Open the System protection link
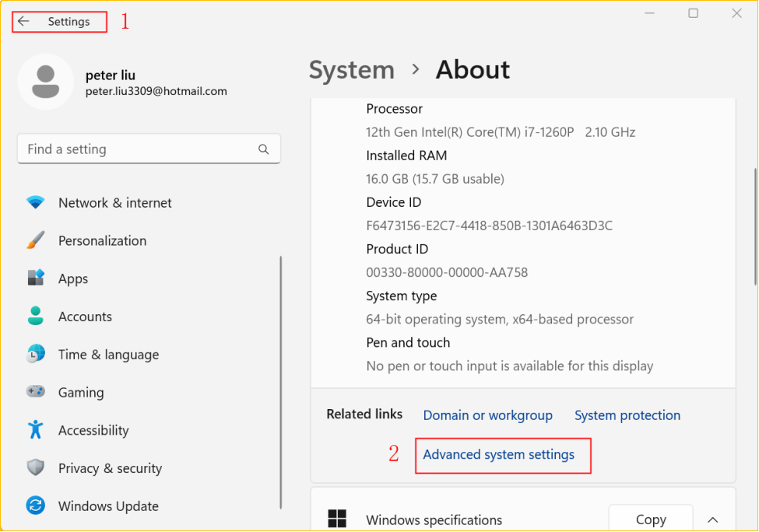 627,415
